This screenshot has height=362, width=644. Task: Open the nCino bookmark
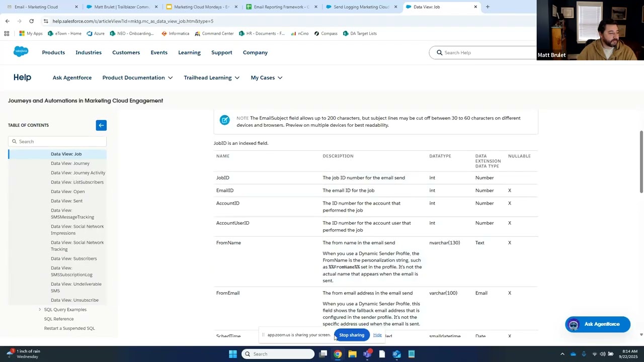coord(299,34)
